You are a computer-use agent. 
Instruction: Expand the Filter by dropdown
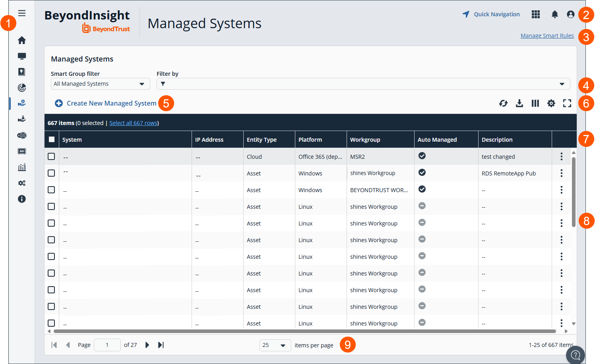tap(363, 84)
